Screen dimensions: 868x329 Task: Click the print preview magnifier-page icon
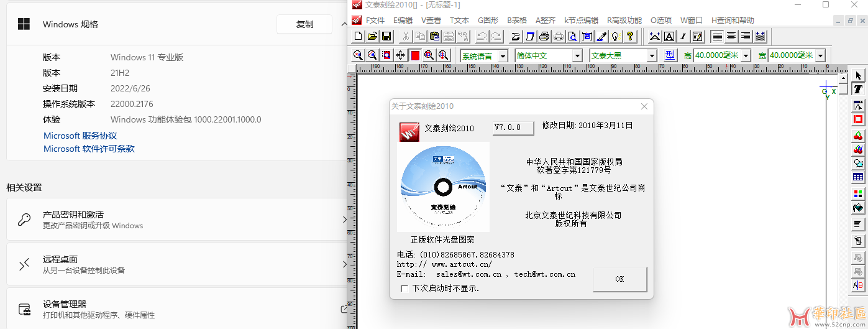tap(573, 36)
